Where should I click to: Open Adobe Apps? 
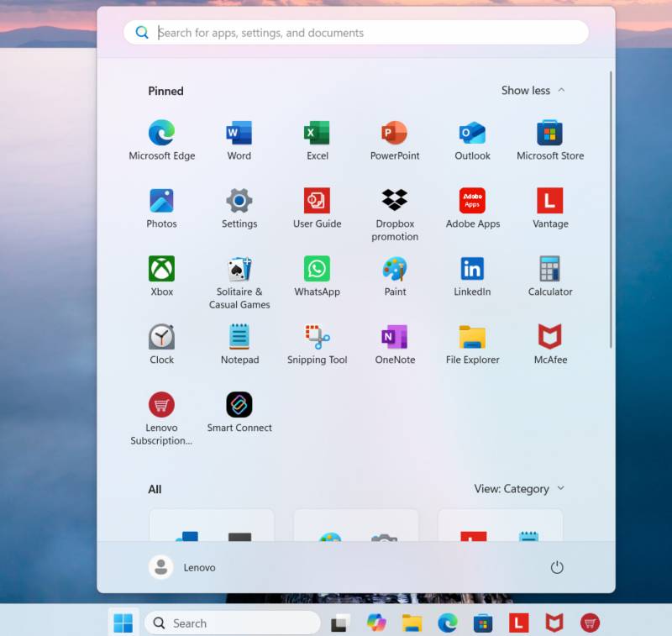pos(472,208)
